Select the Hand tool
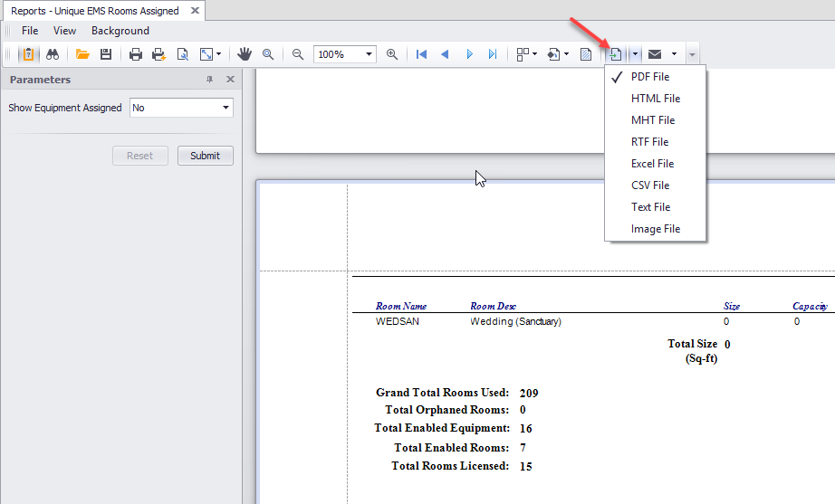Screen dimensions: 835x504 point(245,54)
